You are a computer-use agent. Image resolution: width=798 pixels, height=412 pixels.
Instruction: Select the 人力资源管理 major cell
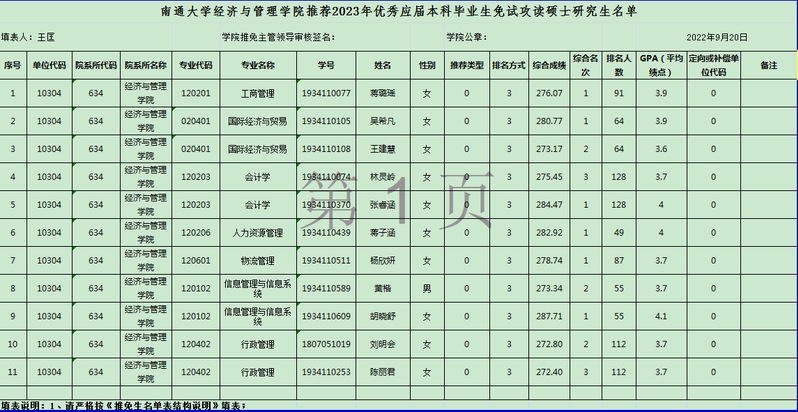pos(258,233)
